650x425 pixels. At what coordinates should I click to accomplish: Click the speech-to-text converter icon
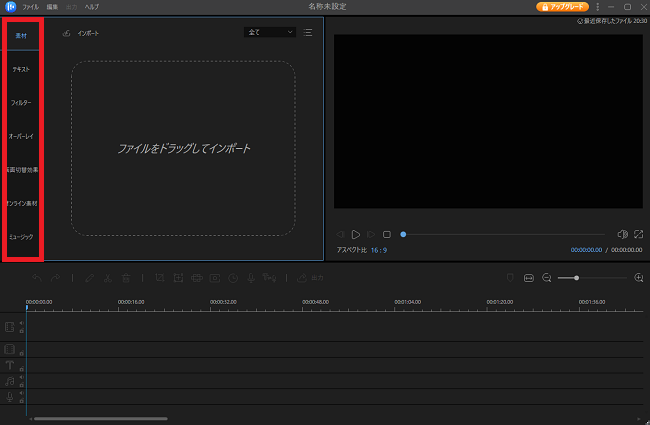pos(269,278)
